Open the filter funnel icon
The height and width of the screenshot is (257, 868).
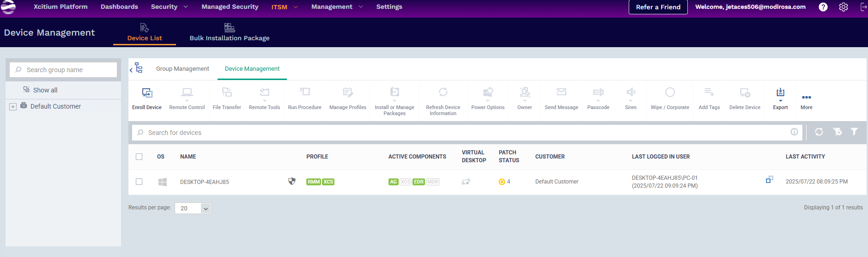[854, 132]
